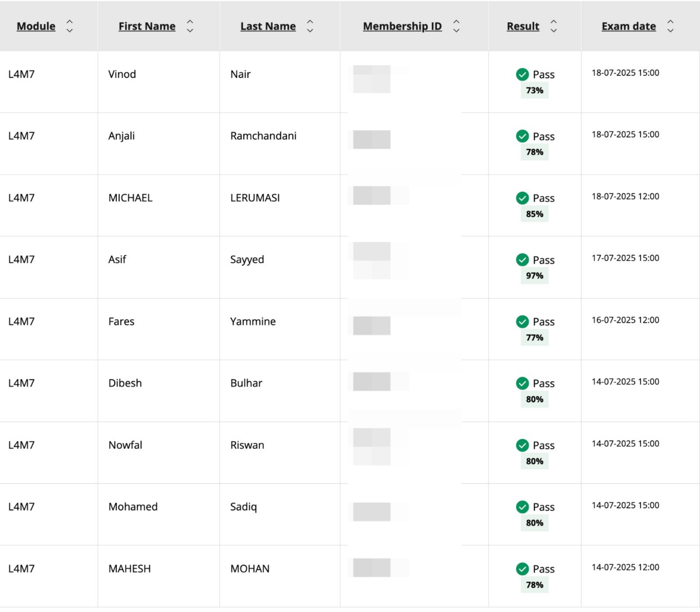Viewport: 700px width, 612px height.
Task: Click the Exam date header text
Action: [x=629, y=26]
